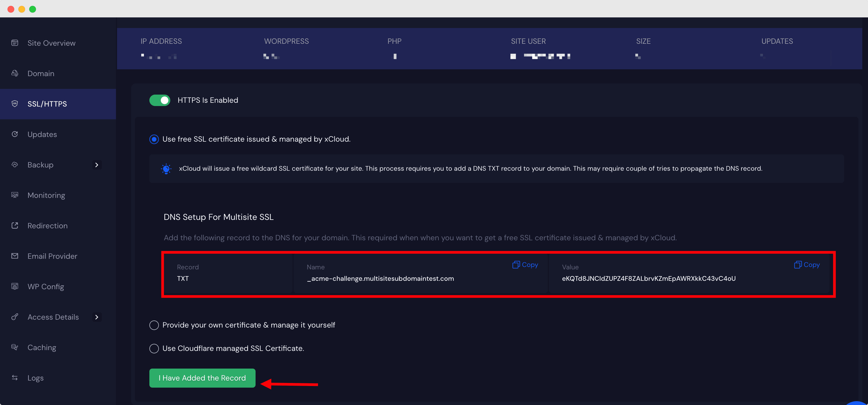Open the Logs menu item
The width and height of the screenshot is (868, 405).
click(x=35, y=378)
